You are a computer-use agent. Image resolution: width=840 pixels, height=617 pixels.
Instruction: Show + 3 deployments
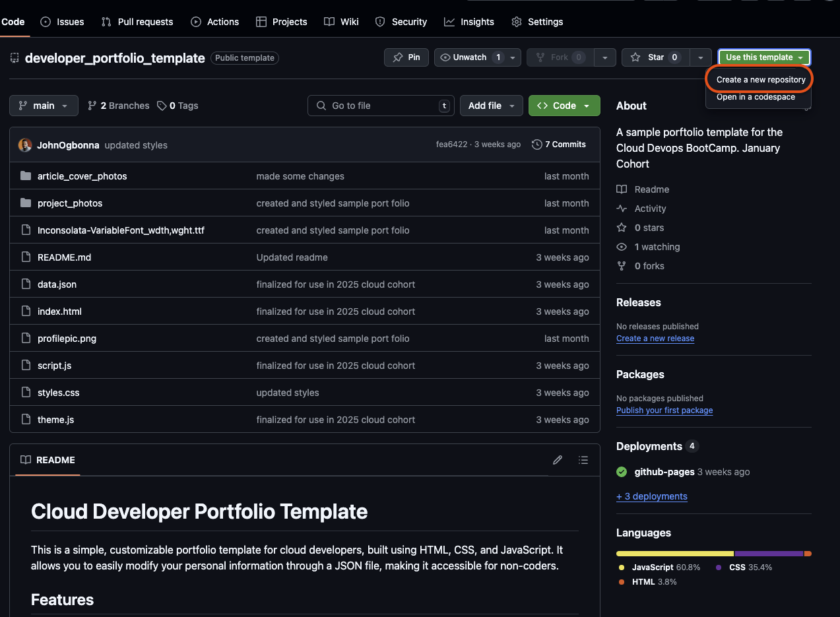click(x=652, y=496)
